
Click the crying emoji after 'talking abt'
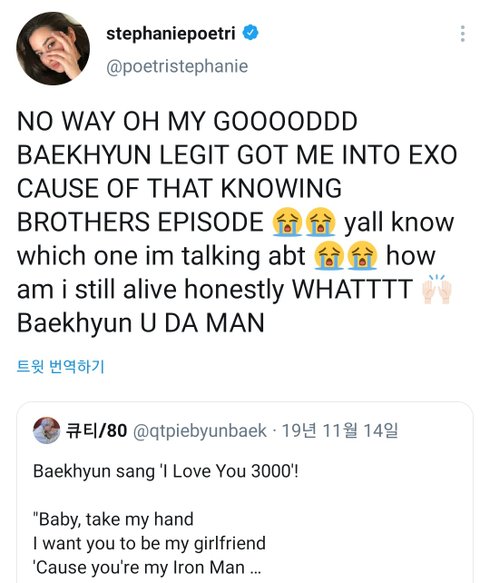coord(329,255)
